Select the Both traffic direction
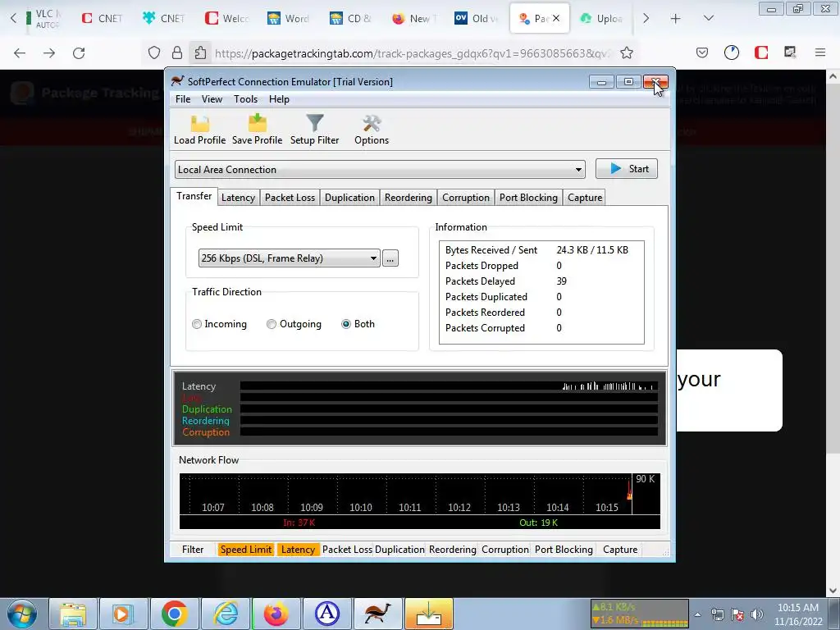This screenshot has width=840, height=630. (358, 324)
